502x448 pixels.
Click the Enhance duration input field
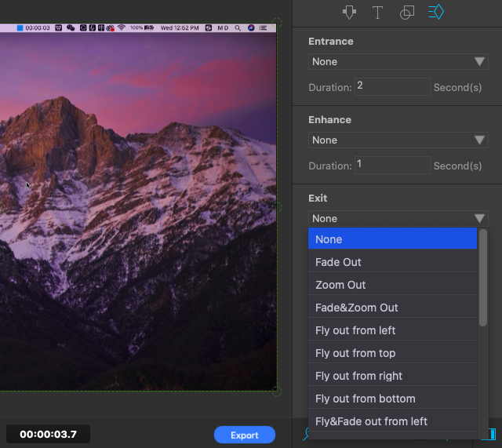point(392,165)
